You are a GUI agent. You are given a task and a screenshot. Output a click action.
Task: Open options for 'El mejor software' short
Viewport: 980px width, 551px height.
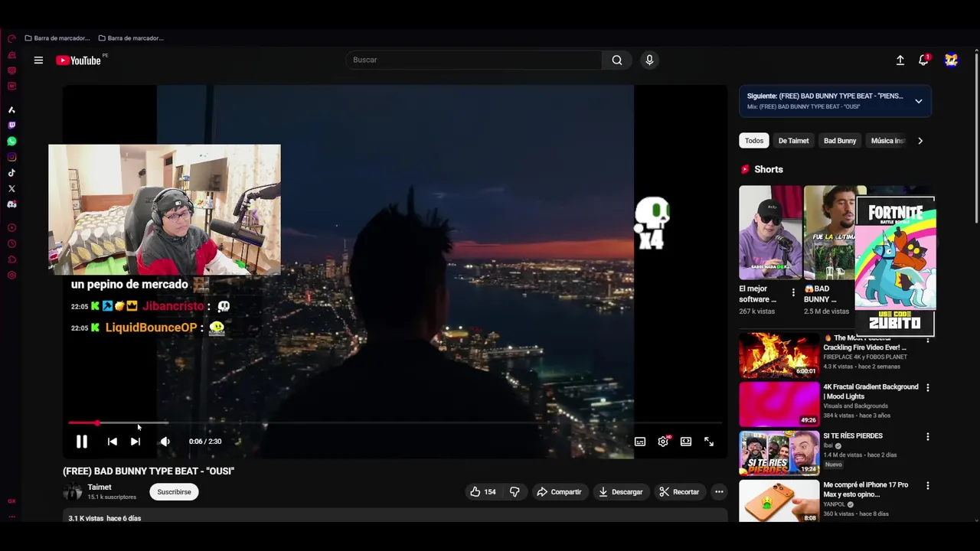[793, 292]
